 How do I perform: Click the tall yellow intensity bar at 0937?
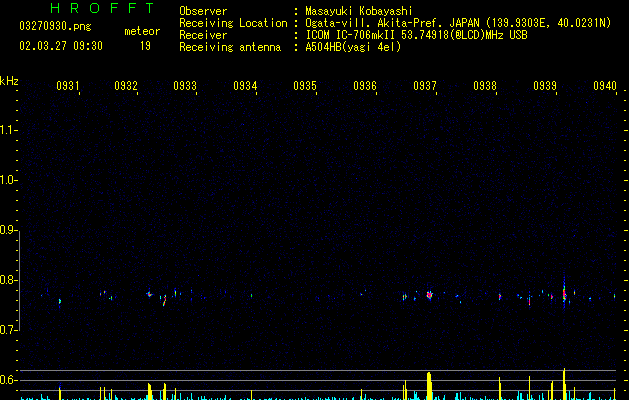pos(429,386)
